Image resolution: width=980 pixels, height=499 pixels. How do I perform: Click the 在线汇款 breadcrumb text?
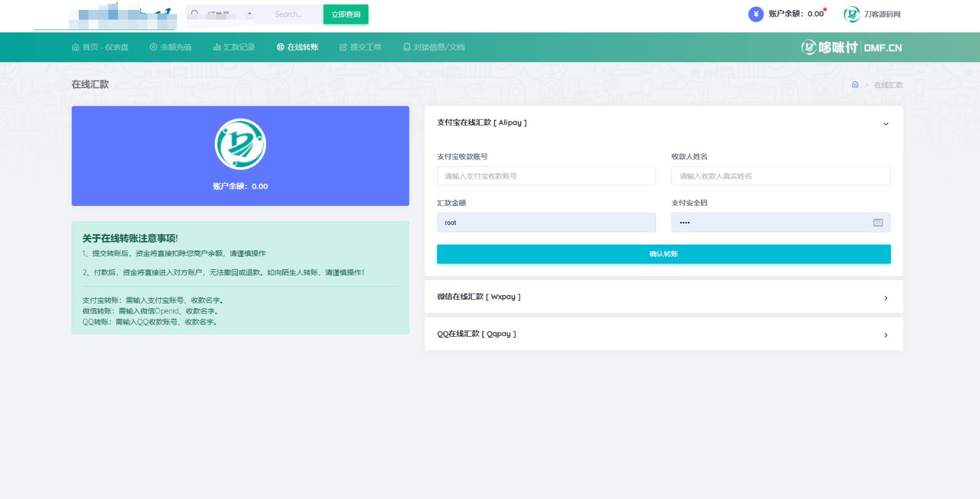[x=888, y=85]
